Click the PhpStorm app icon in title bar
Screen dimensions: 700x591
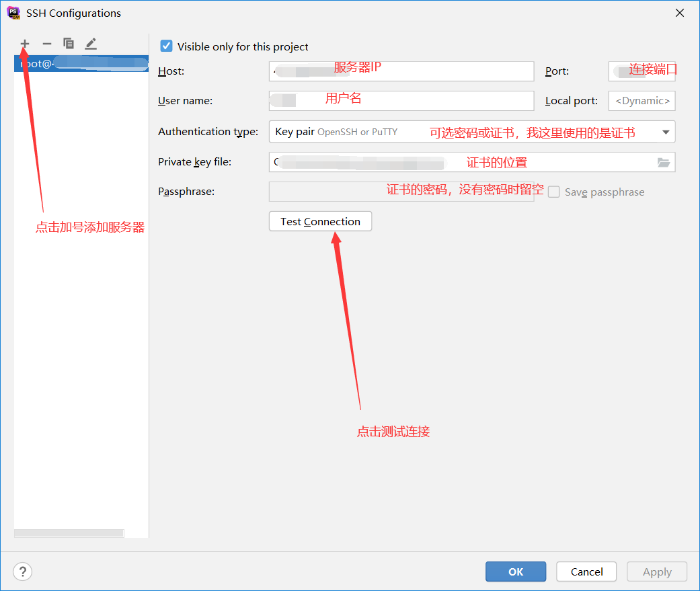[x=14, y=13]
